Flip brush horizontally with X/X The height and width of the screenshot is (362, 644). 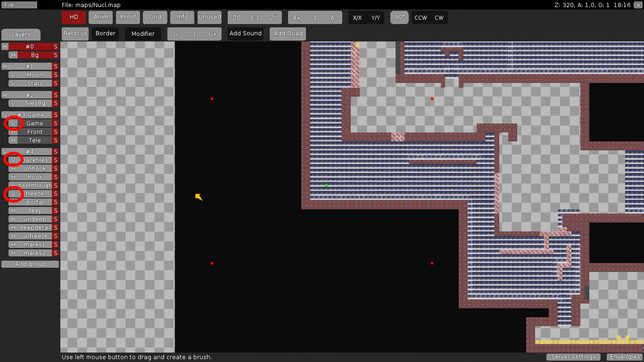pos(357,18)
